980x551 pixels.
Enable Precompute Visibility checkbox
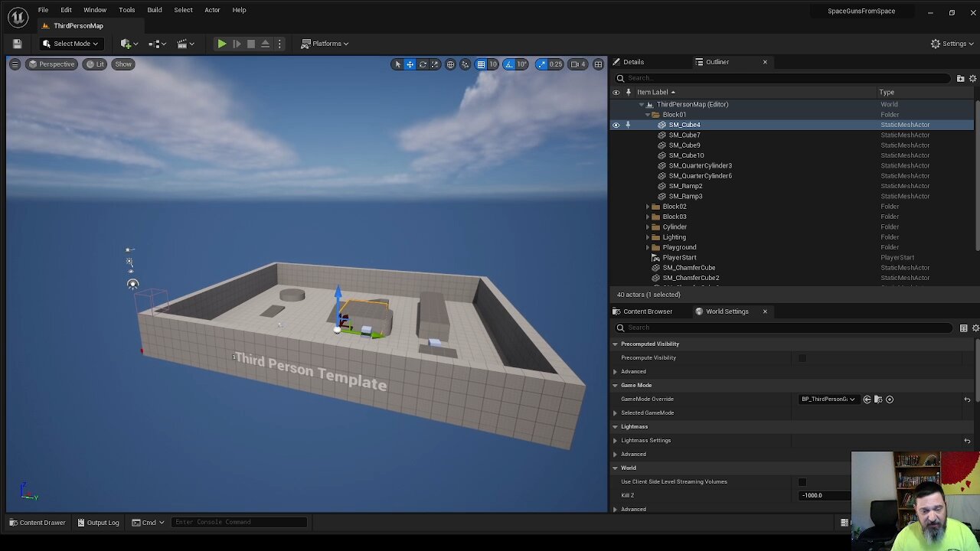(x=802, y=357)
